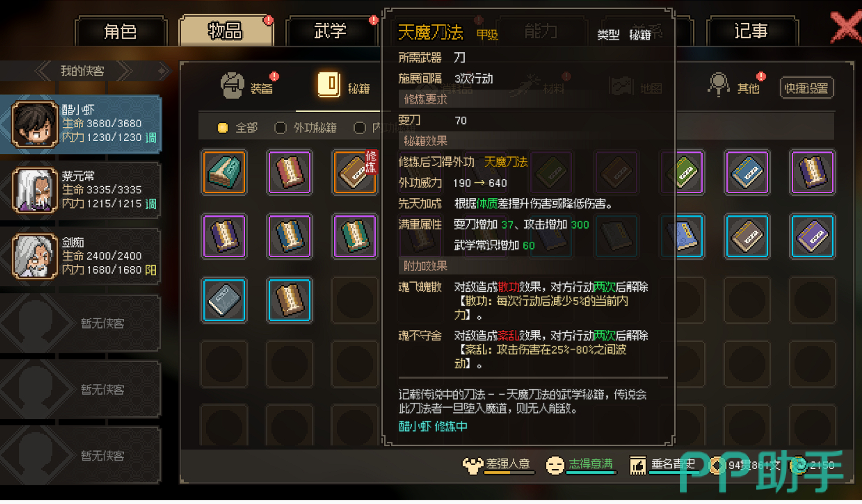Select the orange-bordered book marked 修炼
Viewport: 862px width, 504px height.
pyautogui.click(x=355, y=172)
